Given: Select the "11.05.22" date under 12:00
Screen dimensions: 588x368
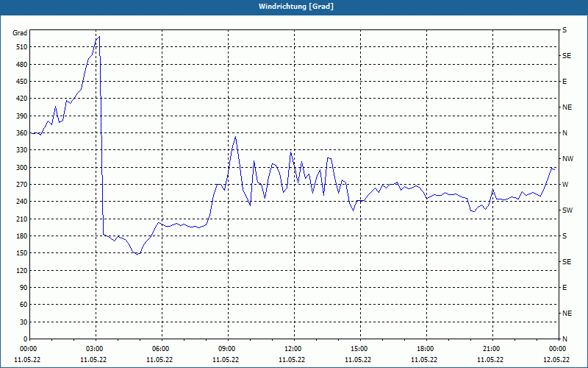Looking at the screenshot, I should [x=292, y=360].
